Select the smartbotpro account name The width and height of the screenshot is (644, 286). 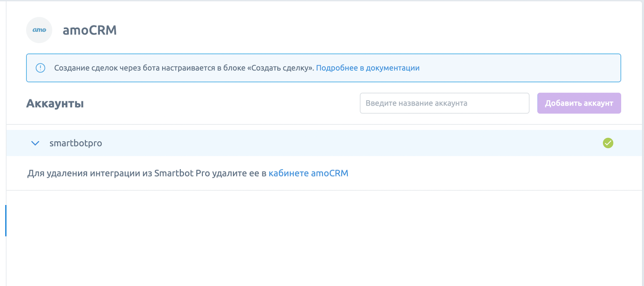tap(76, 143)
